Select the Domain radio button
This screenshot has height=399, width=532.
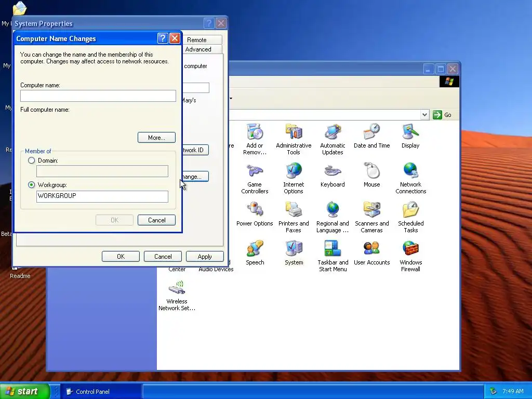pos(32,161)
